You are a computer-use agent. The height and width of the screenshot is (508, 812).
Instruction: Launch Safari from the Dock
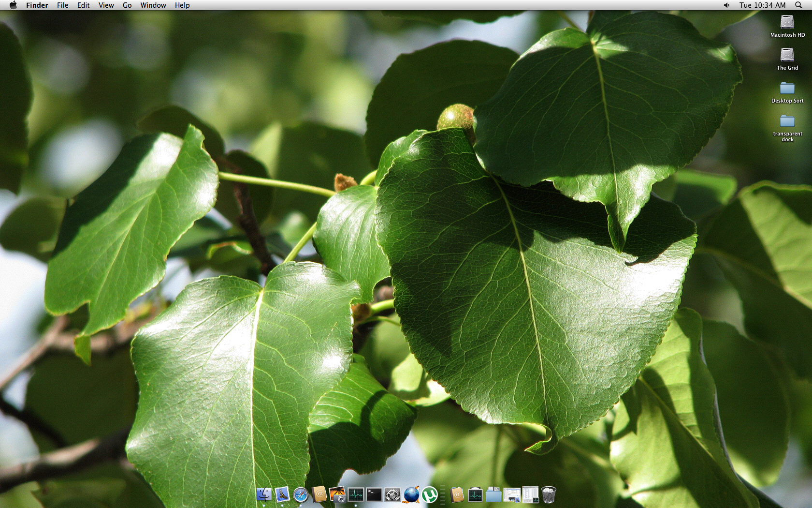pos(301,494)
